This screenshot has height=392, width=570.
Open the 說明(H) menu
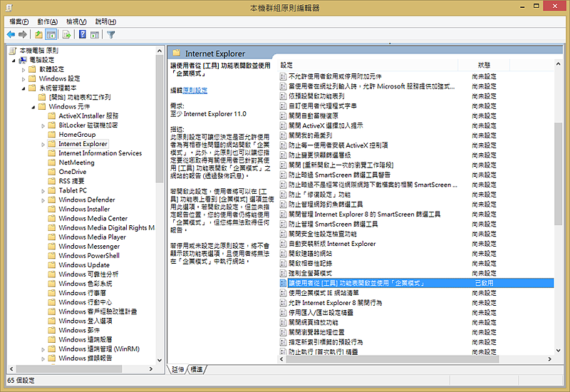point(105,22)
